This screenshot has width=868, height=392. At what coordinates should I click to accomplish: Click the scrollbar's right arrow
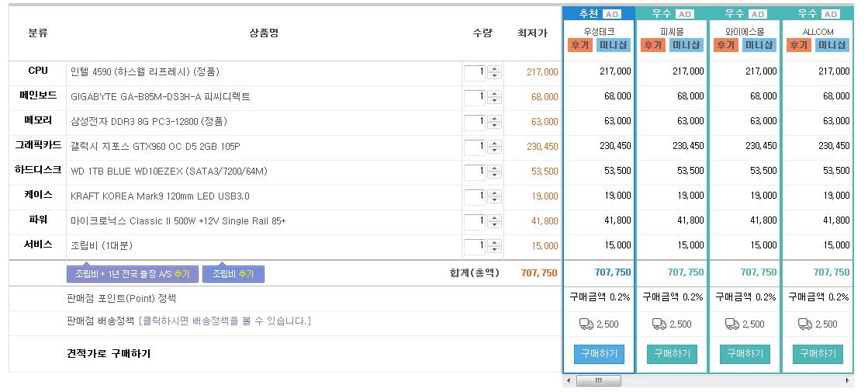(848, 381)
